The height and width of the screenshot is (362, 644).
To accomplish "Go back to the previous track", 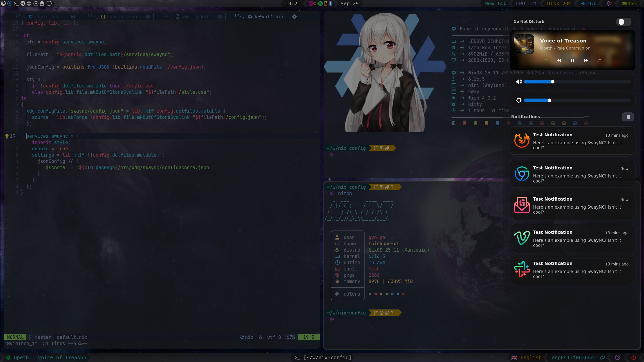I will 559,60.
